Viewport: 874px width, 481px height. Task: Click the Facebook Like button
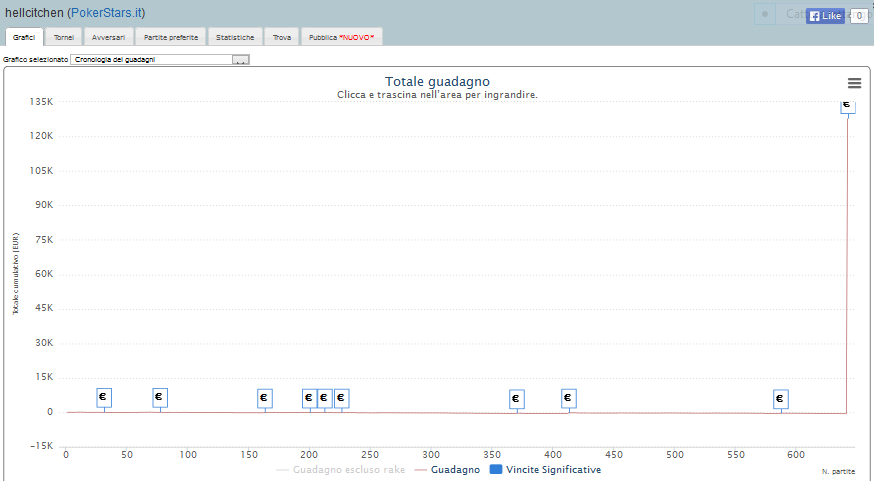(x=826, y=16)
